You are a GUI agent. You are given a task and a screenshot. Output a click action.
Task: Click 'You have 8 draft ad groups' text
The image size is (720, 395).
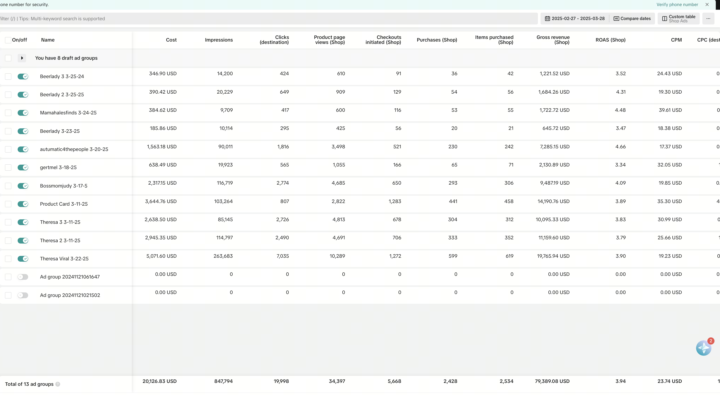[x=66, y=58]
